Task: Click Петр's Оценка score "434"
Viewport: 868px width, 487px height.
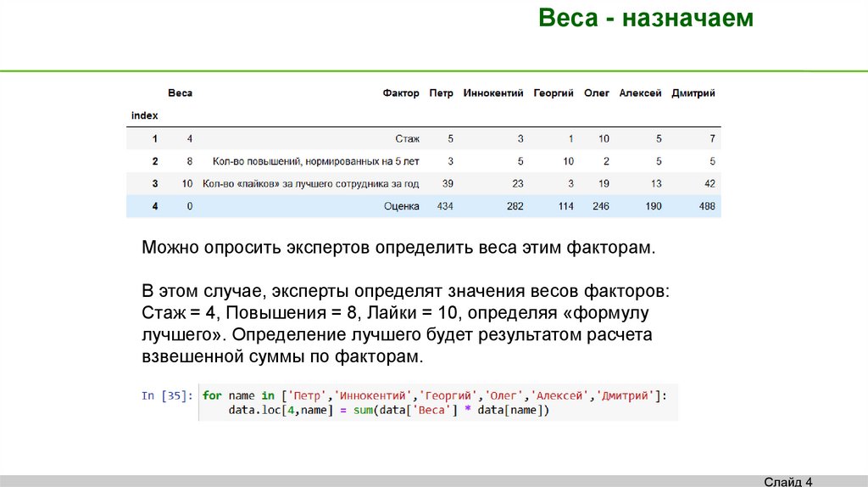Action: (445, 206)
